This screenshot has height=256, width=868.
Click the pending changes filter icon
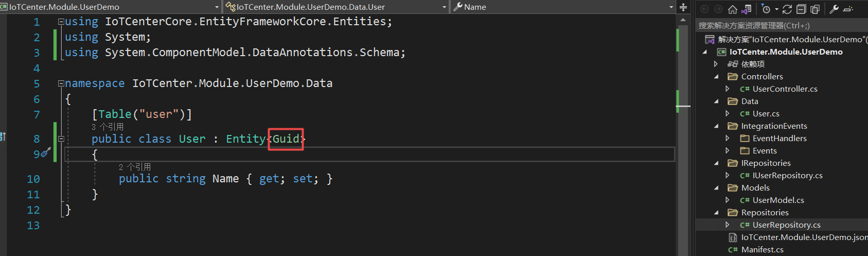pos(766,9)
